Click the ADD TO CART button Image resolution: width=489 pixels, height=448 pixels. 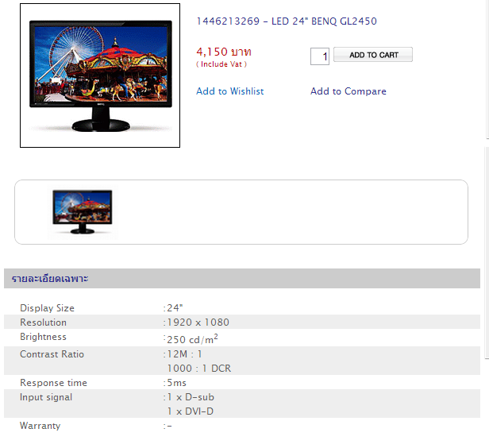pyautogui.click(x=373, y=55)
